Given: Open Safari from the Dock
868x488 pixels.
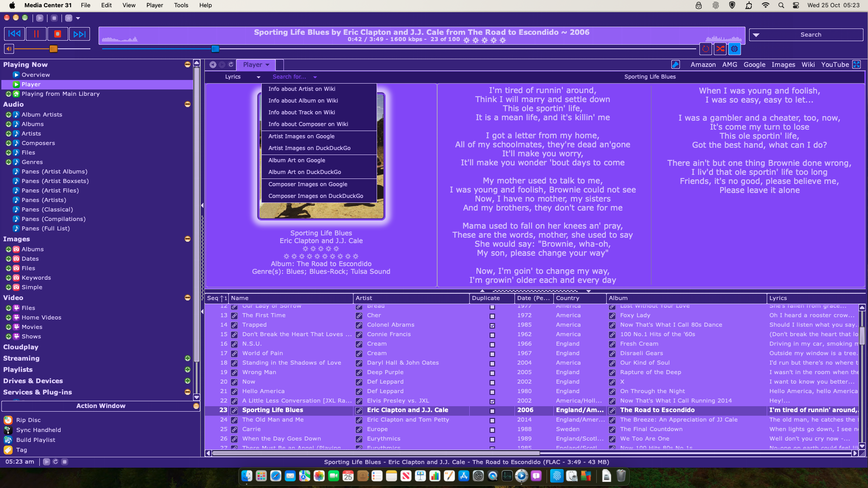Looking at the screenshot, I should [276, 476].
